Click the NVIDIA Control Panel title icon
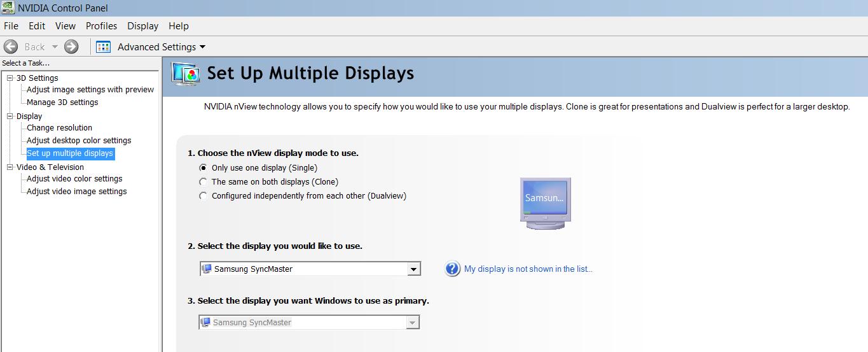This screenshot has height=352, width=868. pyautogui.click(x=8, y=8)
